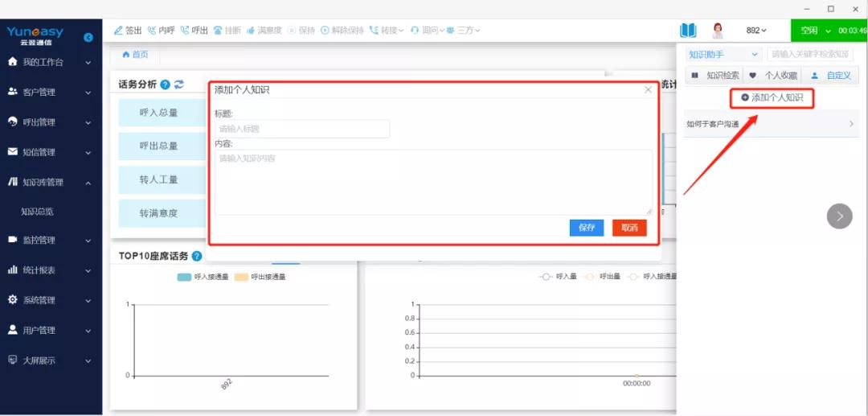Click the 监控管理 camera icon
Screen dimensions: 868x416
pos(14,240)
